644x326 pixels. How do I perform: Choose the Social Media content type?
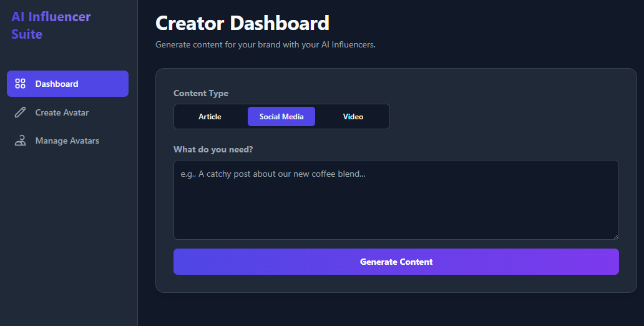tap(281, 117)
